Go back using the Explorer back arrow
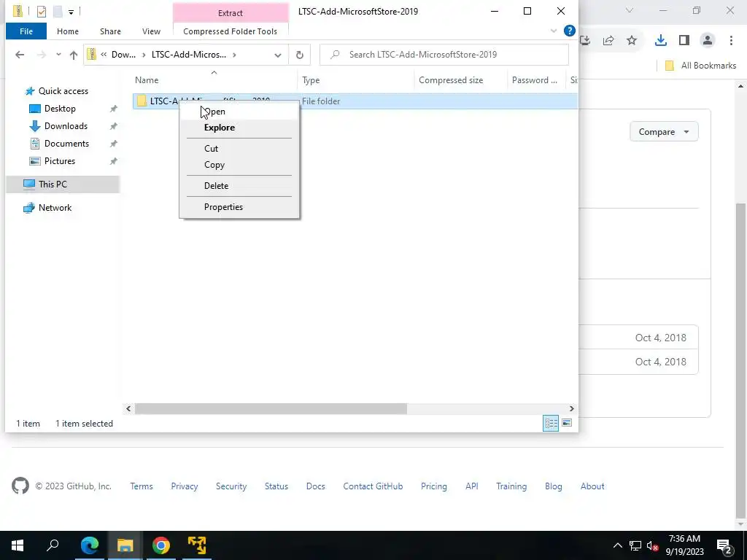 (20, 55)
